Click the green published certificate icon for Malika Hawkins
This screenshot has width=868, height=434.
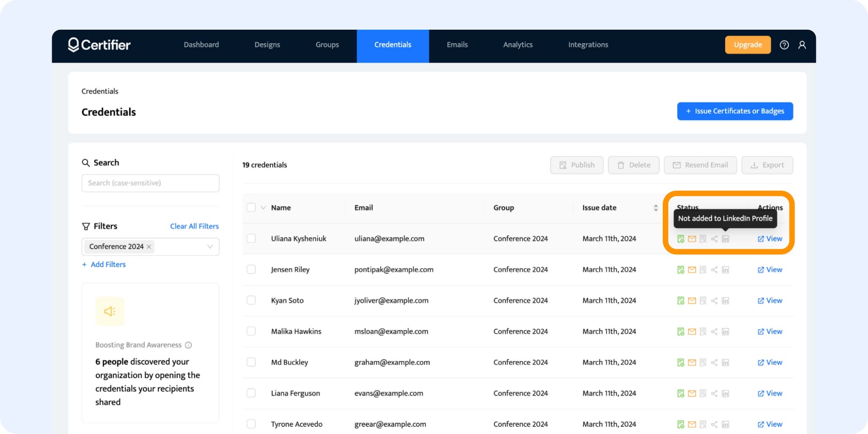(x=680, y=331)
